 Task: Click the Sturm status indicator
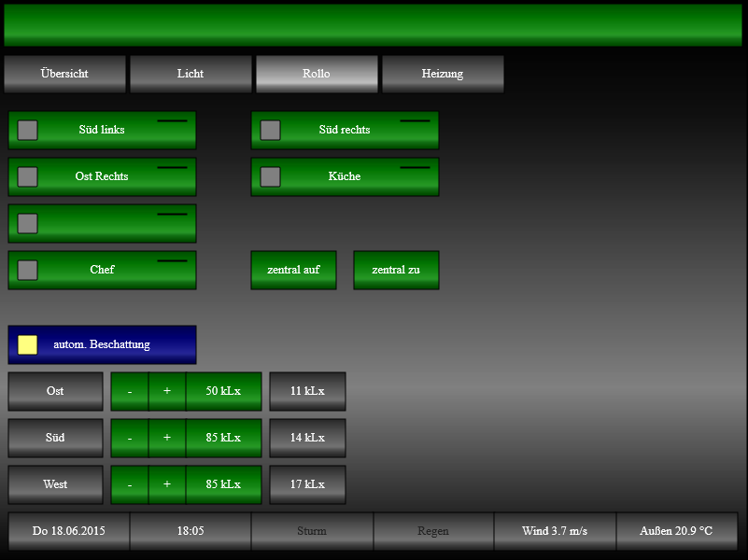pos(313,531)
